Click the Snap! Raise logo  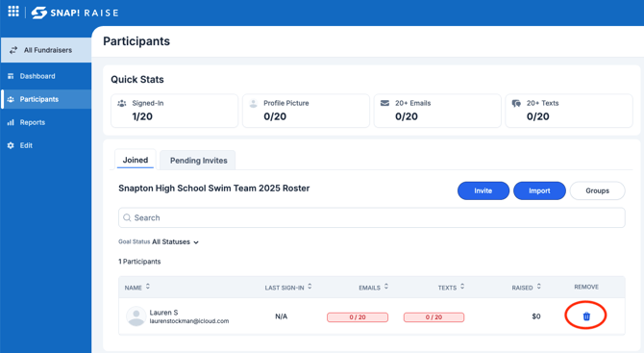coord(75,13)
